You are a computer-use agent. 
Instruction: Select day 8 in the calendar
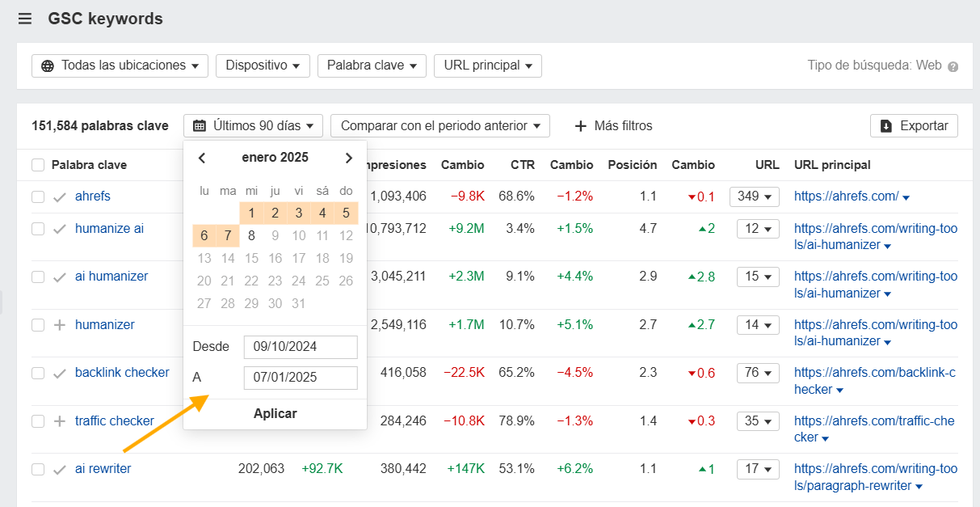(x=252, y=236)
